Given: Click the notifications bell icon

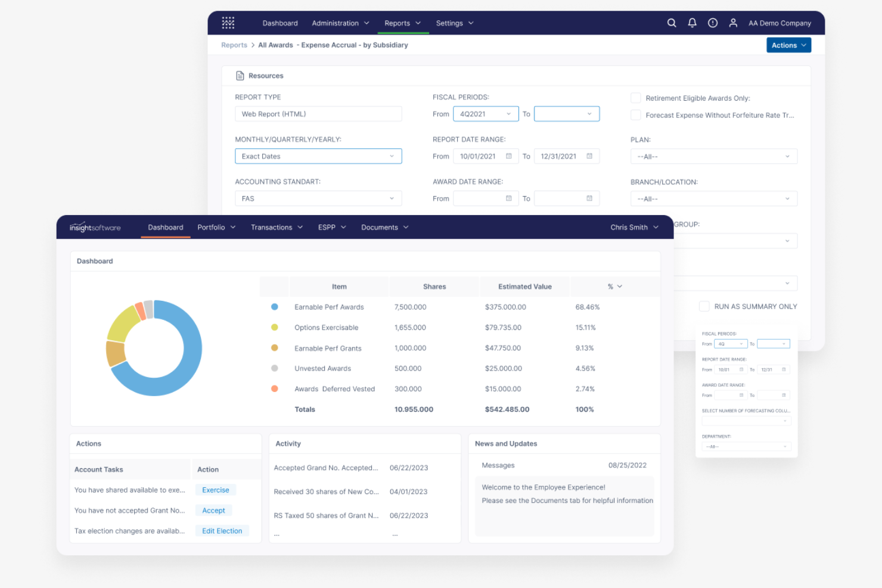Looking at the screenshot, I should tap(692, 23).
